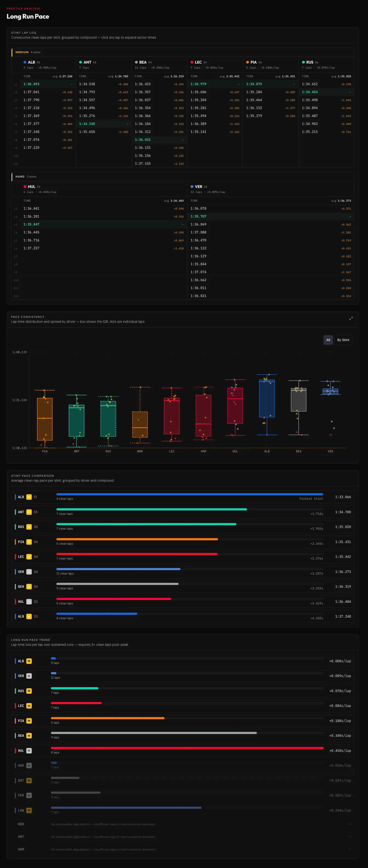Screen dimensions: 368x868
Task: Select the All view toggle
Action: coord(328,340)
